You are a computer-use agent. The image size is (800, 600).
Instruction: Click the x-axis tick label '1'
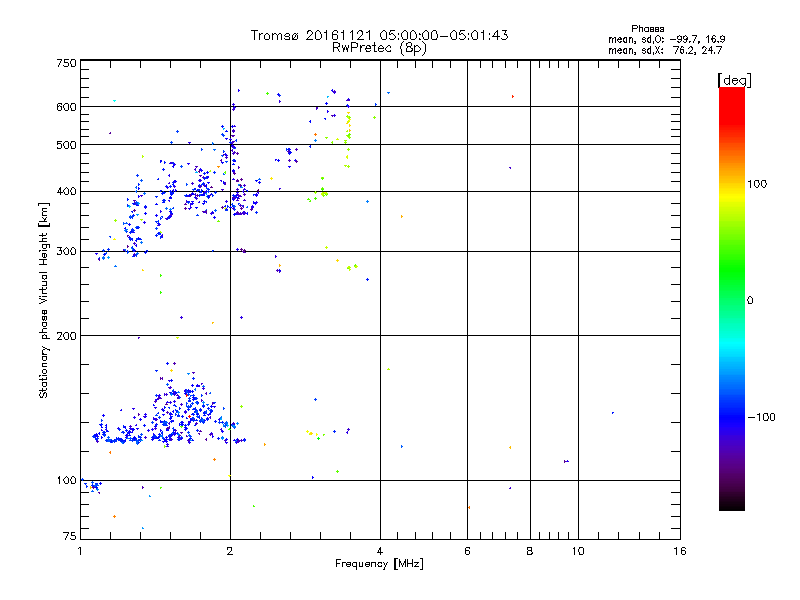(80, 551)
